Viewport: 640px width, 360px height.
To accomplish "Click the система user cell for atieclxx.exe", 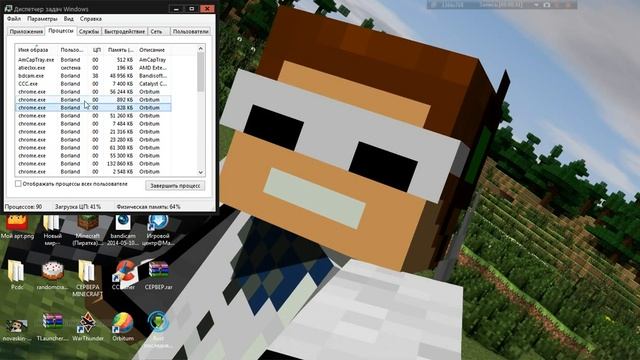I will pos(71,68).
